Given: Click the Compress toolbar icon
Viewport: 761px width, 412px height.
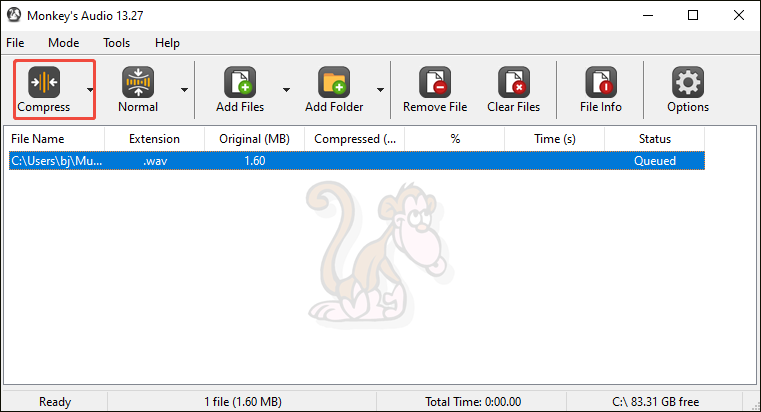Looking at the screenshot, I should coord(44,82).
